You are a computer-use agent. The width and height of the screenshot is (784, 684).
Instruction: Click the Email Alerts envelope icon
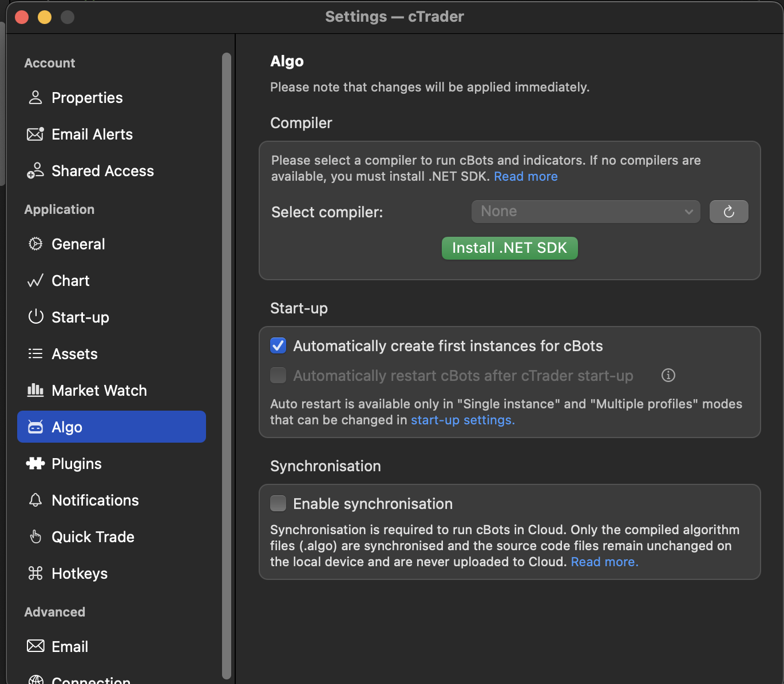(x=35, y=134)
